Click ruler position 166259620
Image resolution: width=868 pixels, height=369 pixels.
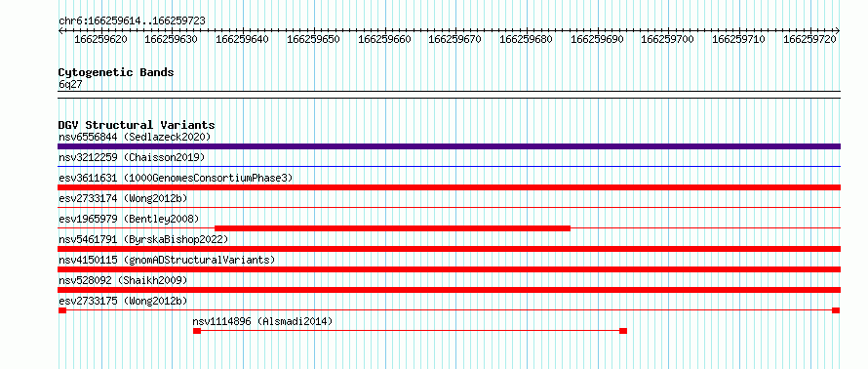[100, 39]
